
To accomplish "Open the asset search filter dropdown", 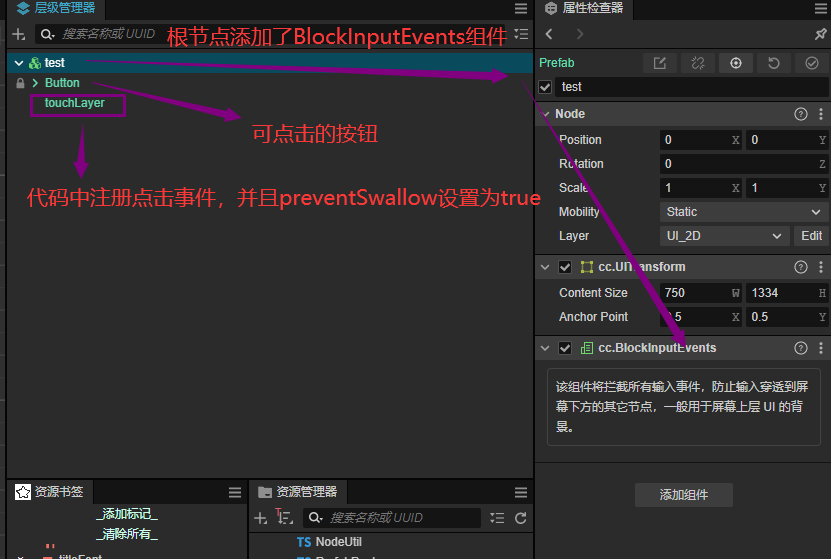I will (315, 518).
